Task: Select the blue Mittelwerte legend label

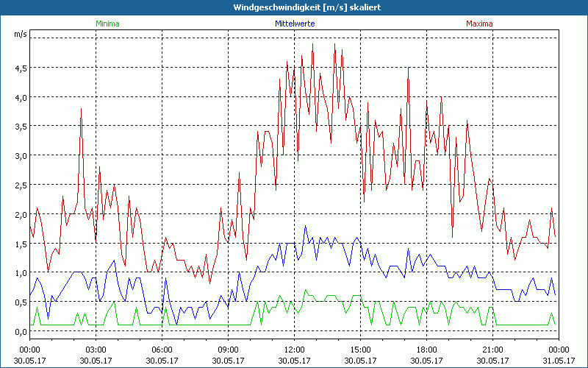Action: pyautogui.click(x=294, y=24)
